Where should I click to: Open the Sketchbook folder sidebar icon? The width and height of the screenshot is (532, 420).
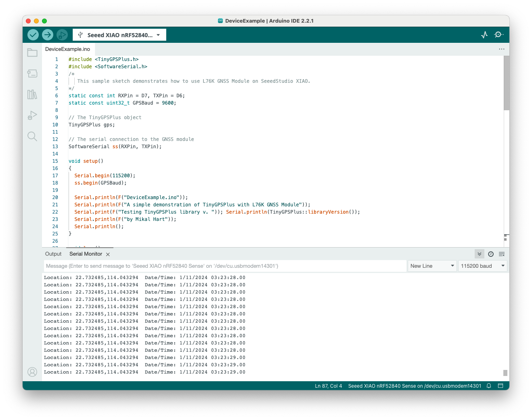click(32, 52)
